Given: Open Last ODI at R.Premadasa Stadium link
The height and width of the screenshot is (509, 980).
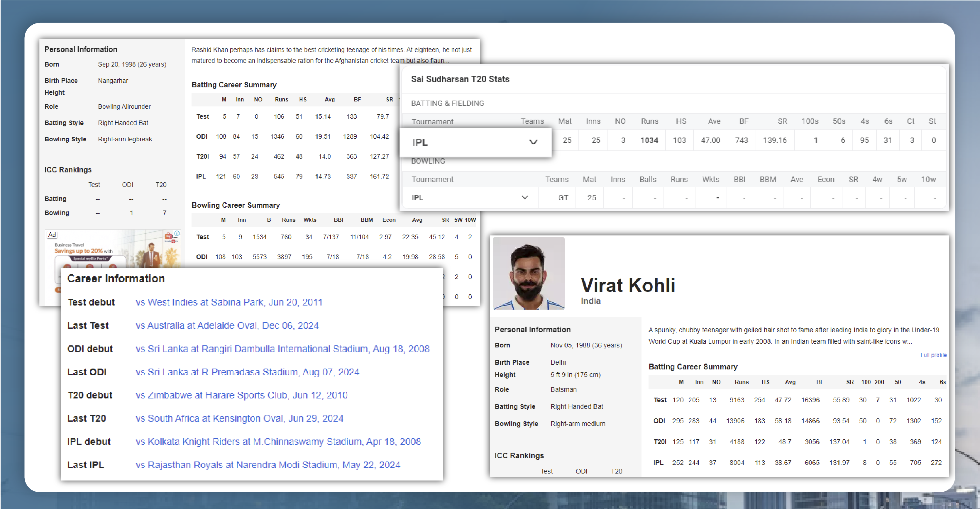Looking at the screenshot, I should pos(247,372).
